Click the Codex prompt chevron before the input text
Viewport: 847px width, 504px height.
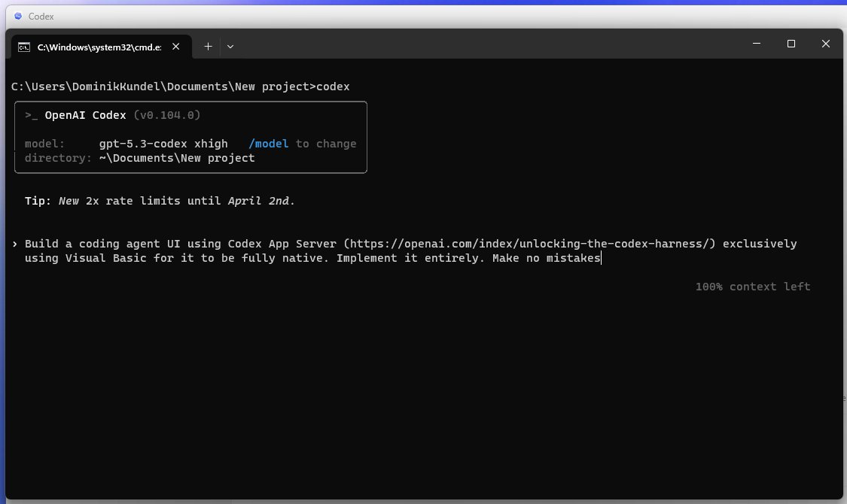14,243
